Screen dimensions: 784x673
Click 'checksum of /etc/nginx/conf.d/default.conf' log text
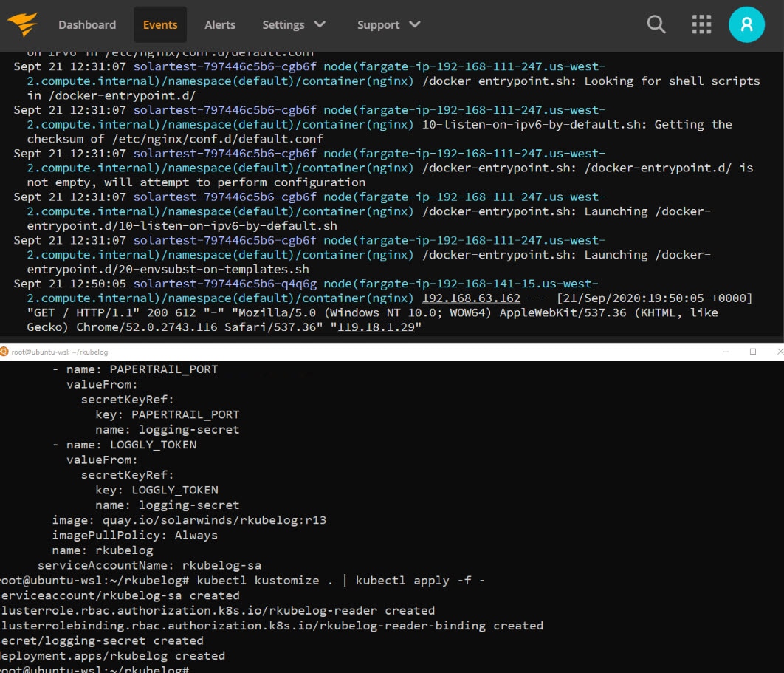[x=175, y=139]
